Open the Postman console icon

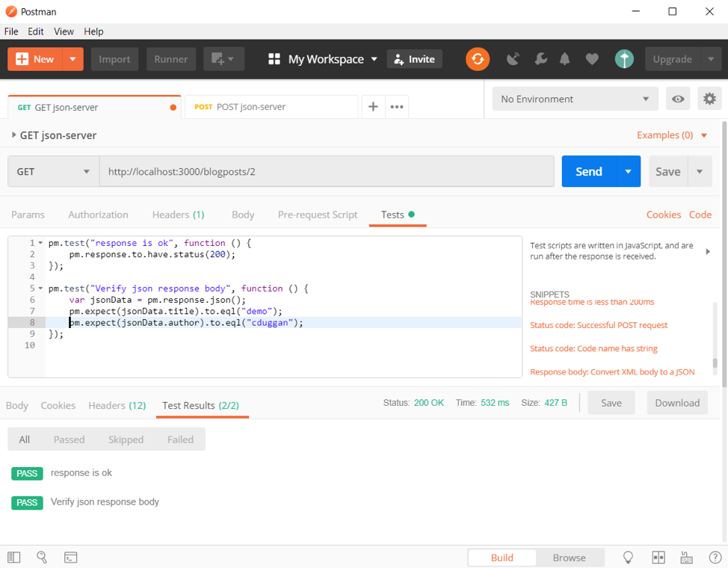[x=70, y=558]
